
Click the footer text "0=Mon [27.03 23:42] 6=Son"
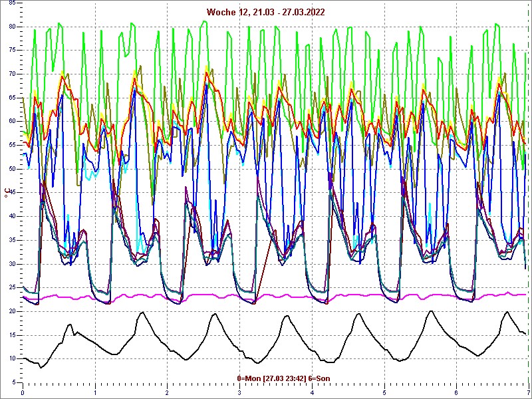pyautogui.click(x=284, y=378)
